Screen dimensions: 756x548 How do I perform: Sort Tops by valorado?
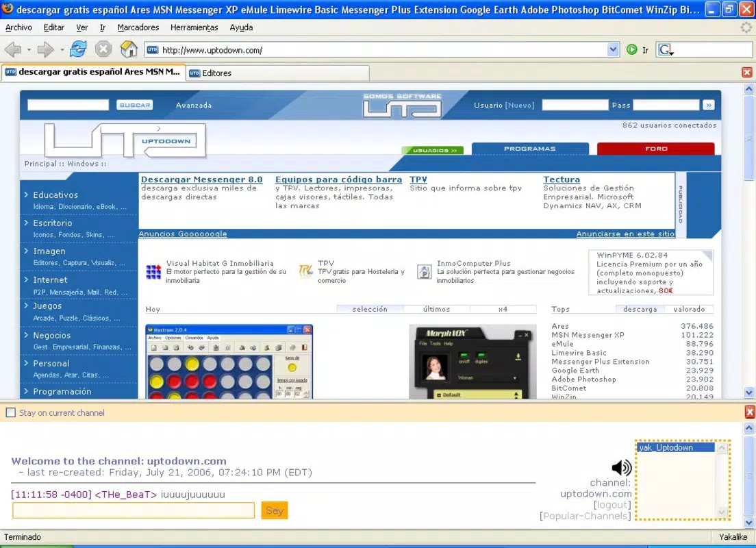(x=689, y=309)
